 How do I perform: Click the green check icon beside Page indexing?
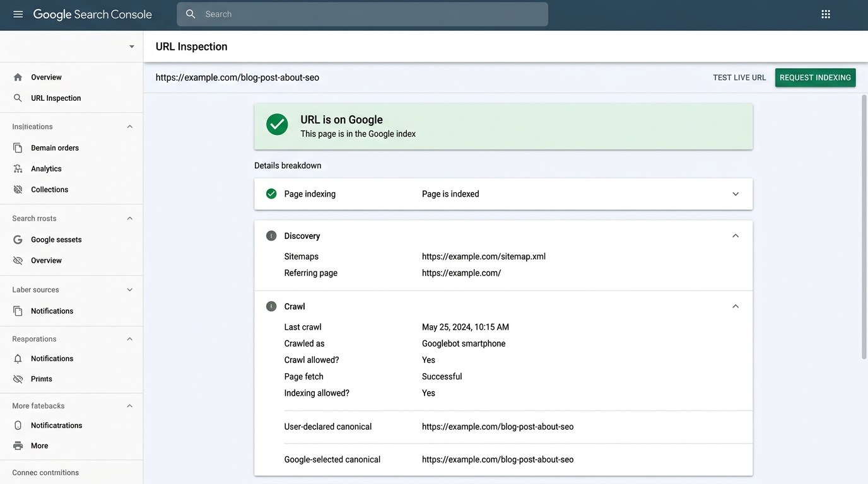coord(271,193)
